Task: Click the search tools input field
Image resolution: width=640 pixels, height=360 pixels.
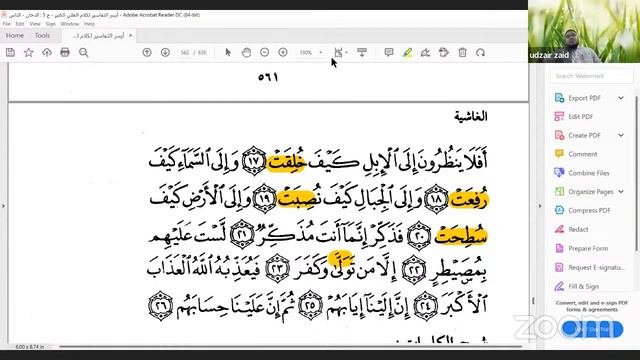Action: coord(591,76)
